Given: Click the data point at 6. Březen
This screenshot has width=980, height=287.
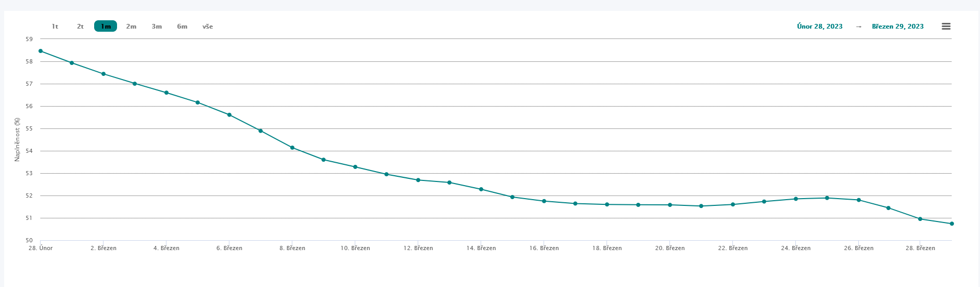Looking at the screenshot, I should [x=229, y=115].
